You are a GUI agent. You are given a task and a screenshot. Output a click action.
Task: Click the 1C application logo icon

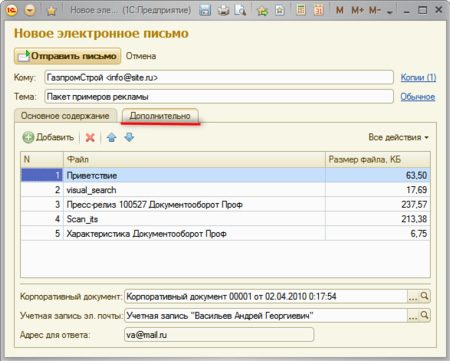[x=11, y=10]
